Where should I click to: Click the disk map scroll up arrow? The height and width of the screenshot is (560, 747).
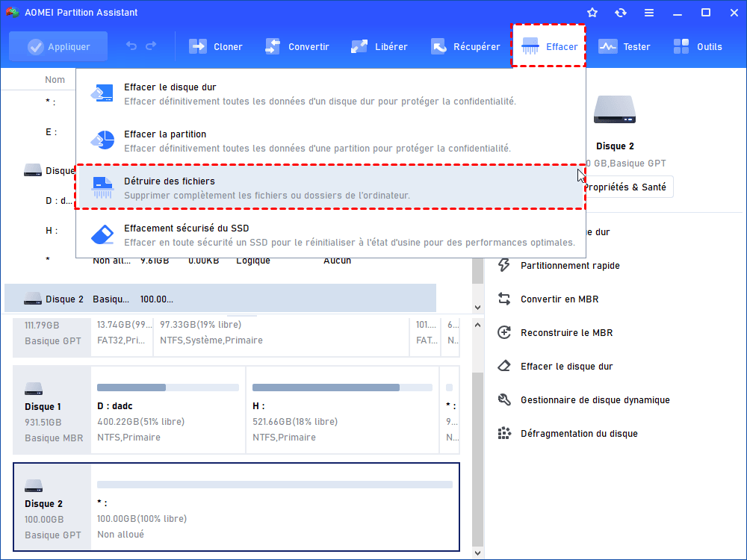478,325
